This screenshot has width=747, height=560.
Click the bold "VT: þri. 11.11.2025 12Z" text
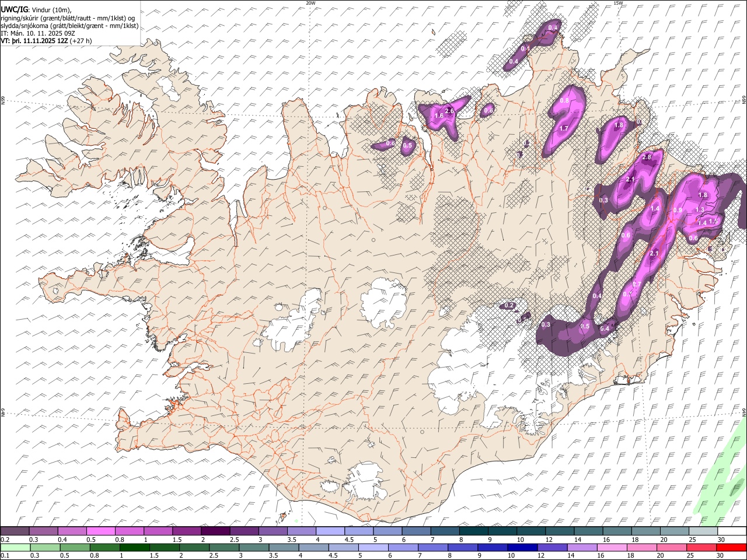click(34, 41)
